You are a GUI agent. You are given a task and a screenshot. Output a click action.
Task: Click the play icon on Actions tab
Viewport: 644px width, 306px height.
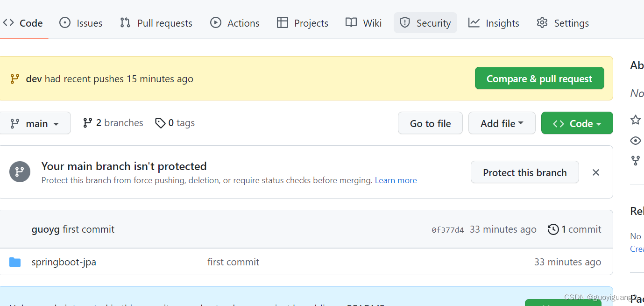coord(215,22)
